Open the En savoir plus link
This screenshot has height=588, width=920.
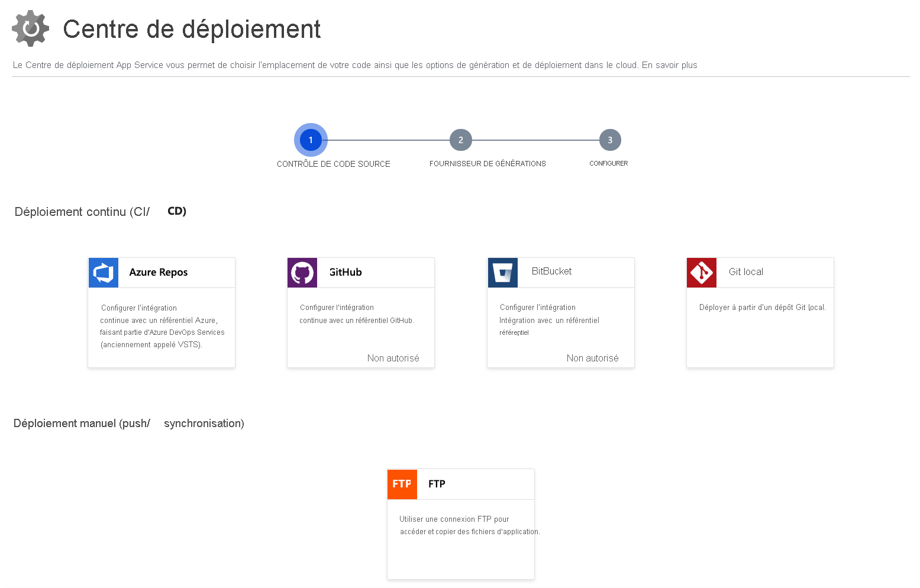[x=670, y=65]
